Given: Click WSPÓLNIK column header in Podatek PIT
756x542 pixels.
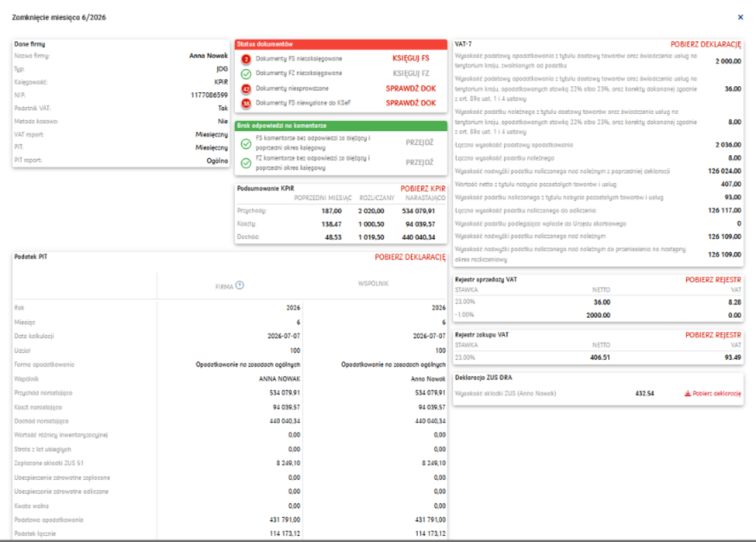Looking at the screenshot, I should pos(373,284).
